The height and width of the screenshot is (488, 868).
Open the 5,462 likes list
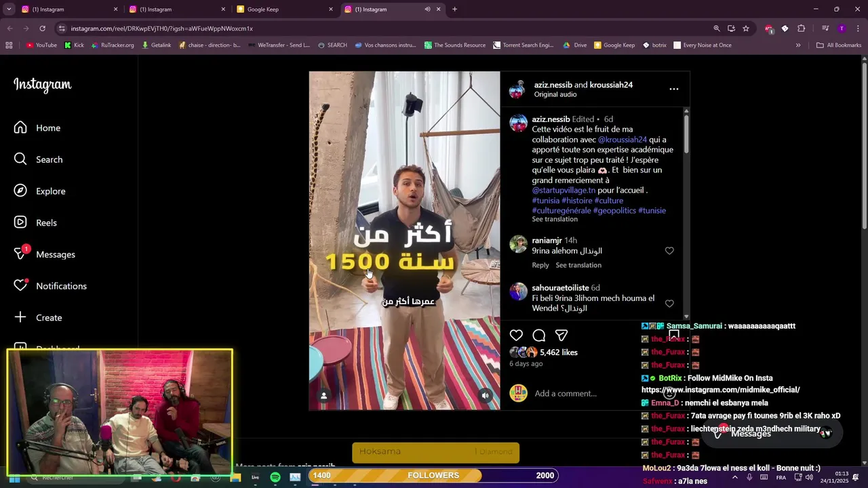(559, 352)
